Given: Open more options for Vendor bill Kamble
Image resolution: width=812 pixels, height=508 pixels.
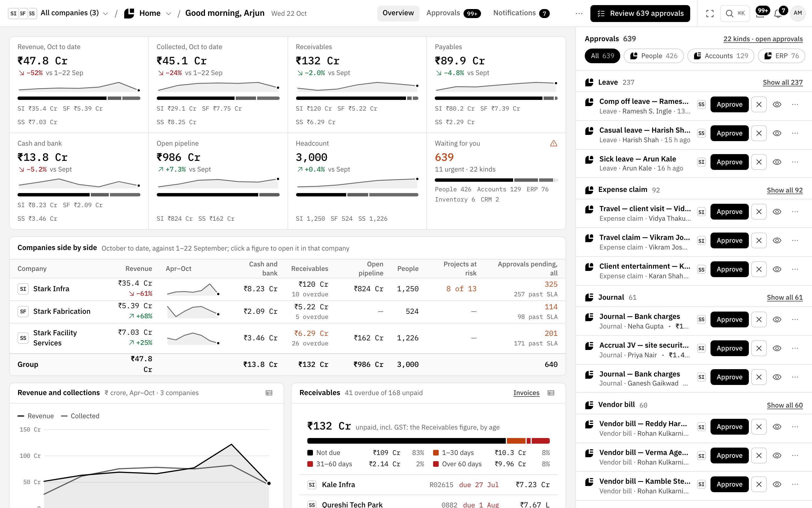Looking at the screenshot, I should [x=795, y=484].
